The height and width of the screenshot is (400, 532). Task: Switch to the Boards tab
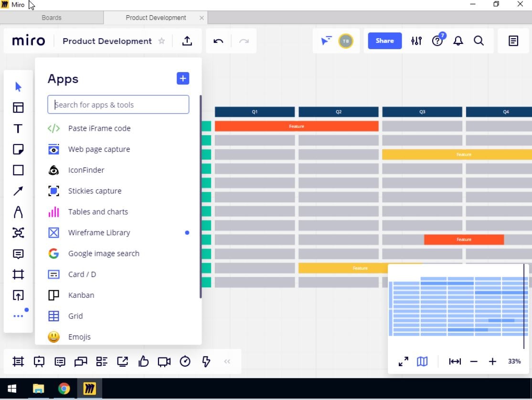pos(52,18)
